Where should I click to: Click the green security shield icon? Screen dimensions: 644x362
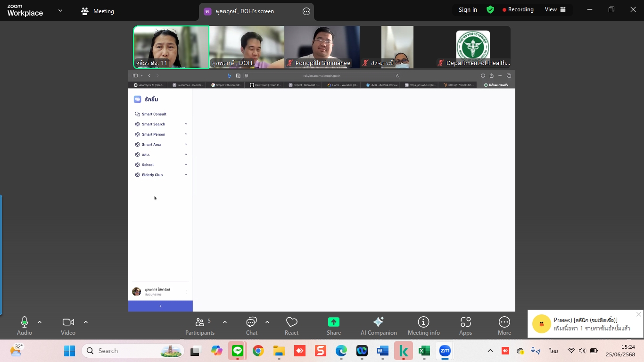[x=490, y=9]
